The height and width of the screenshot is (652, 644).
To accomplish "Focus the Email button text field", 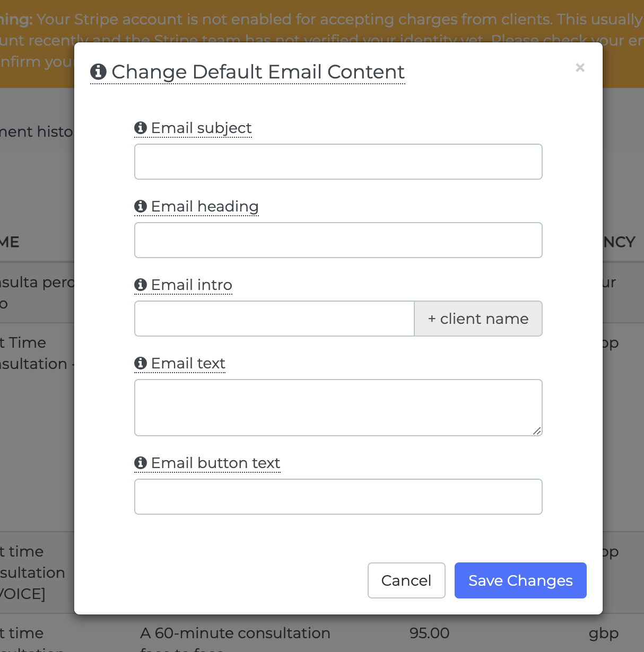I will click(x=338, y=497).
